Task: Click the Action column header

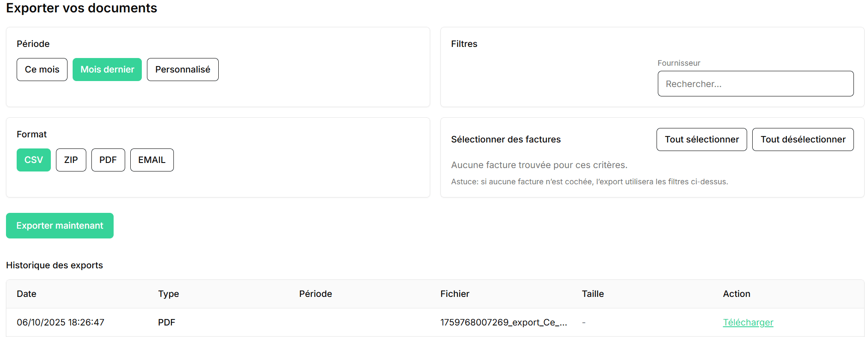Action: point(736,294)
